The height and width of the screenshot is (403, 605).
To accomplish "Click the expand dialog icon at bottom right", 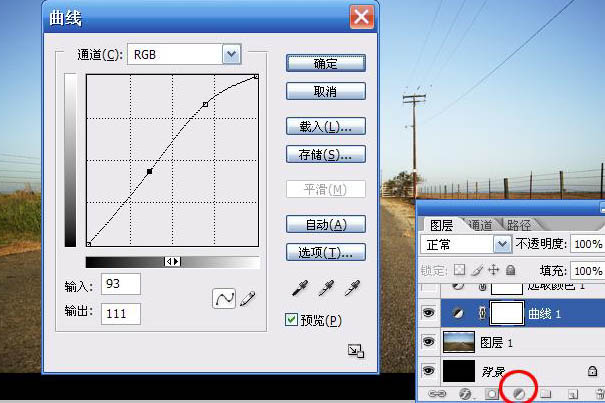I will (355, 350).
